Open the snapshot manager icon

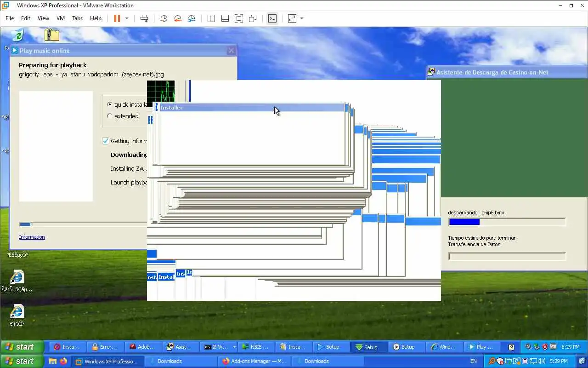(192, 18)
